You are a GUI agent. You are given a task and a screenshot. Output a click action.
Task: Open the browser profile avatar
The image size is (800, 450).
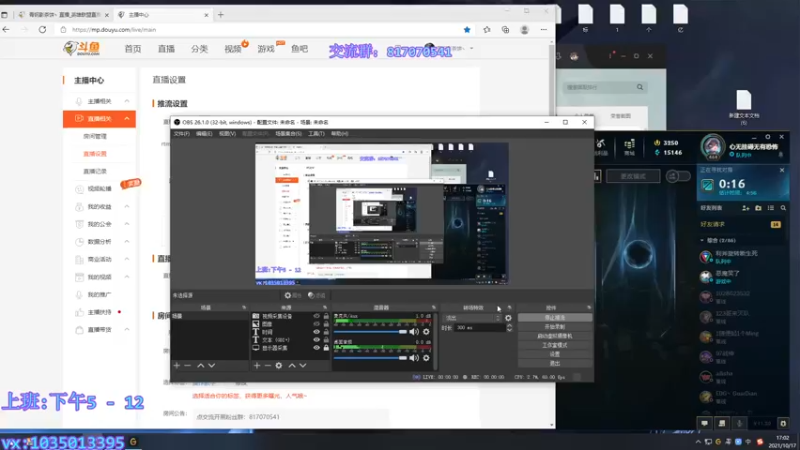pyautogui.click(x=524, y=30)
